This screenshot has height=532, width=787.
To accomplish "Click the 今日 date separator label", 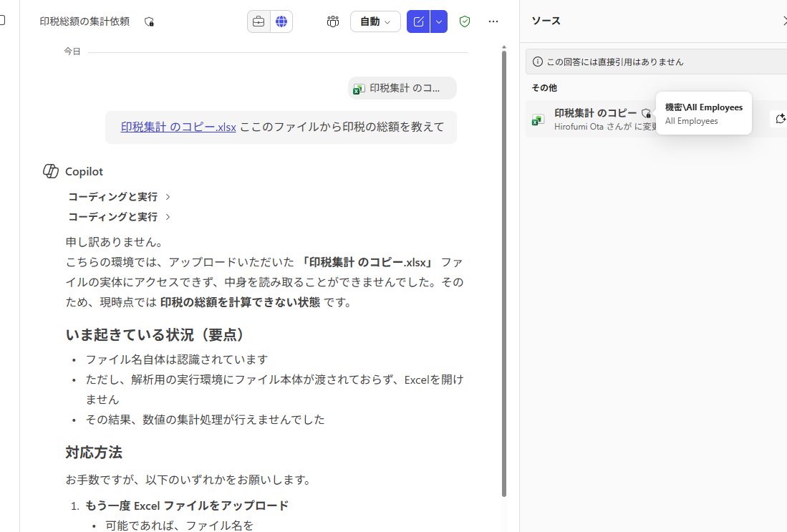I will [72, 51].
